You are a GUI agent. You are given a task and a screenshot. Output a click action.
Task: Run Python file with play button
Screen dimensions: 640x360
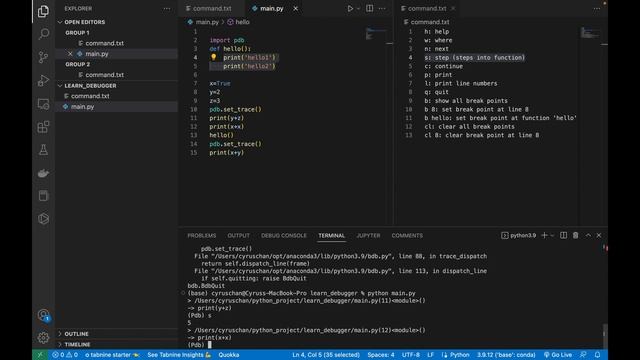click(350, 8)
